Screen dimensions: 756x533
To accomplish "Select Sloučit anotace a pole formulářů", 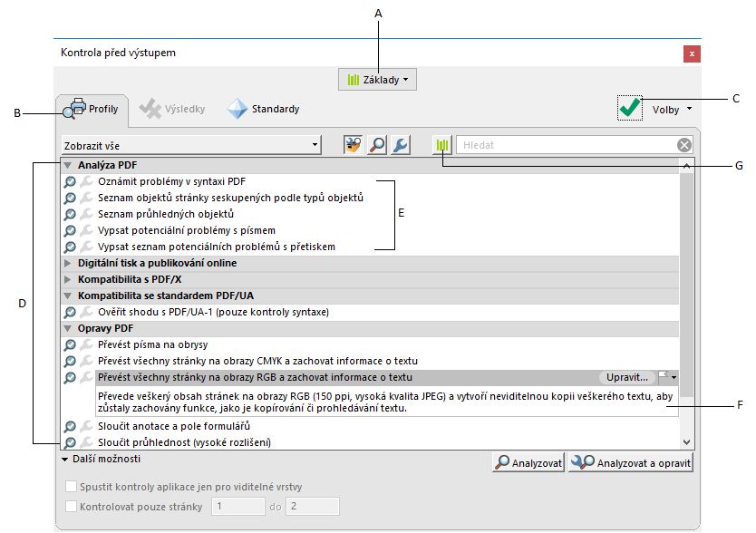I will click(173, 426).
